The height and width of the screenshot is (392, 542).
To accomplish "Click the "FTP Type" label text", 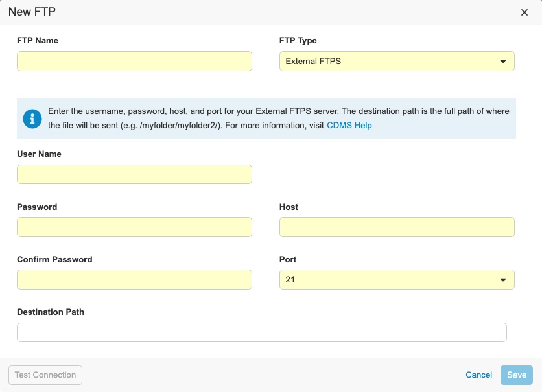I will tap(298, 41).
